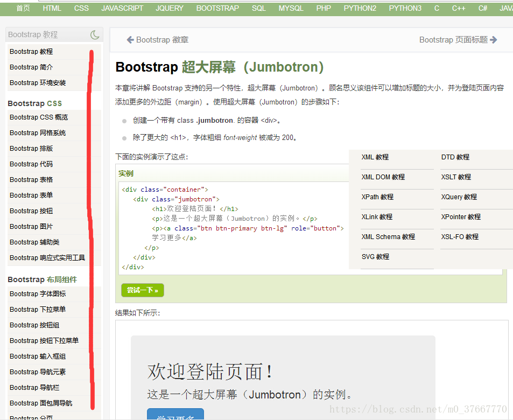Click the 实例 example label
The width and height of the screenshot is (513, 420).
point(126,173)
